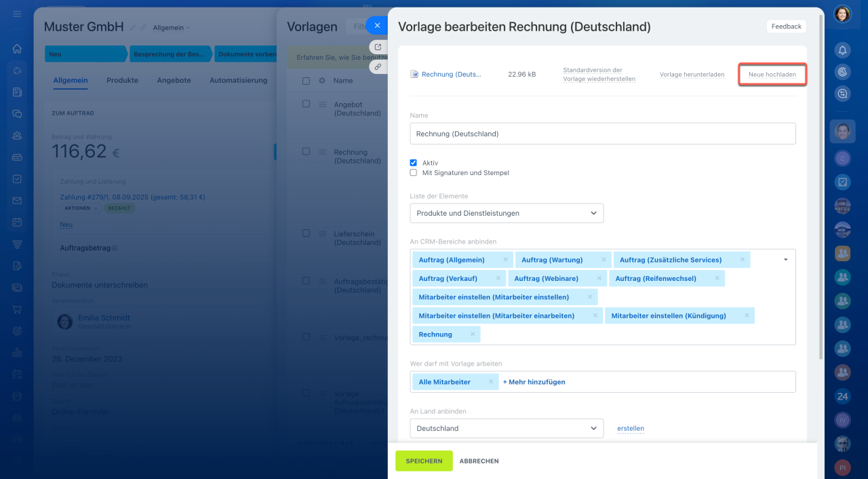
Task: Open the search icon in right sidebar
Action: 842,94
